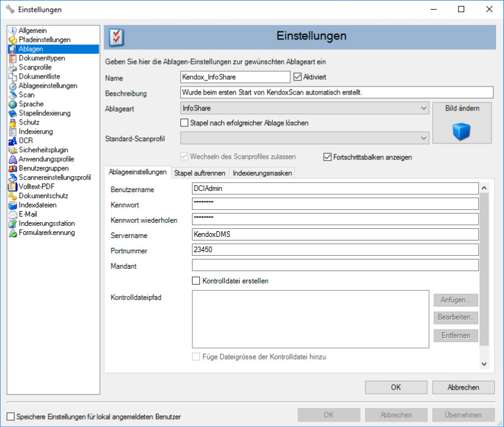Select the Schutz lock icon

[13, 122]
